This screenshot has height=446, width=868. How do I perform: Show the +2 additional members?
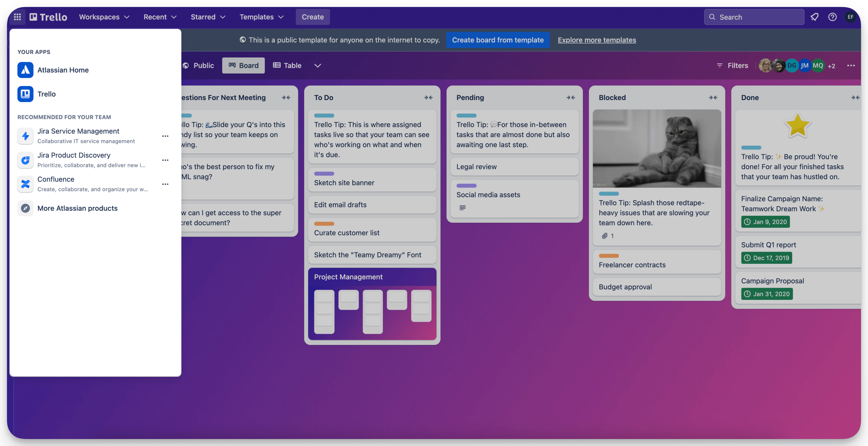point(832,66)
